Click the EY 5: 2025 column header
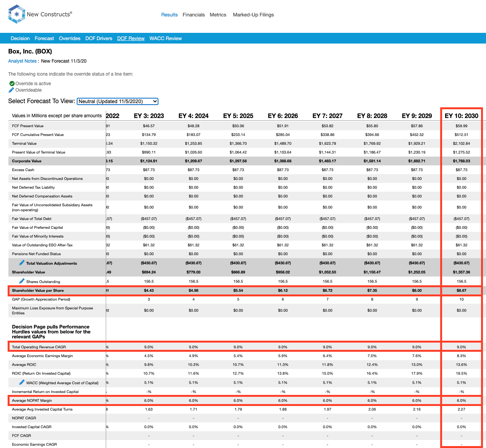486x448 pixels. pyautogui.click(x=238, y=116)
